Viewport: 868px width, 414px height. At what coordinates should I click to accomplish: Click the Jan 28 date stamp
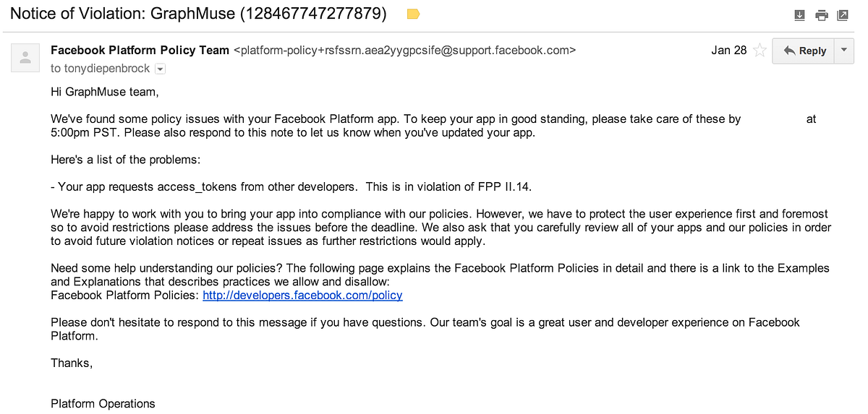(x=728, y=51)
